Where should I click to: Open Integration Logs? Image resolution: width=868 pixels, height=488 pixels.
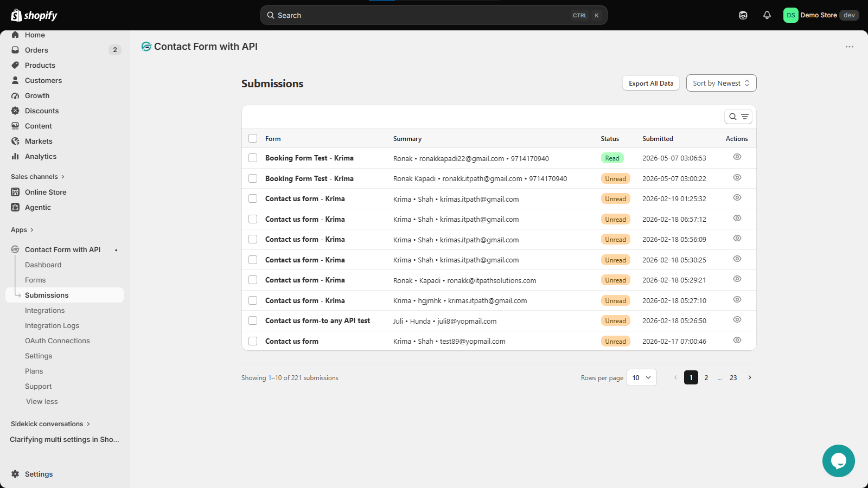coord(52,325)
